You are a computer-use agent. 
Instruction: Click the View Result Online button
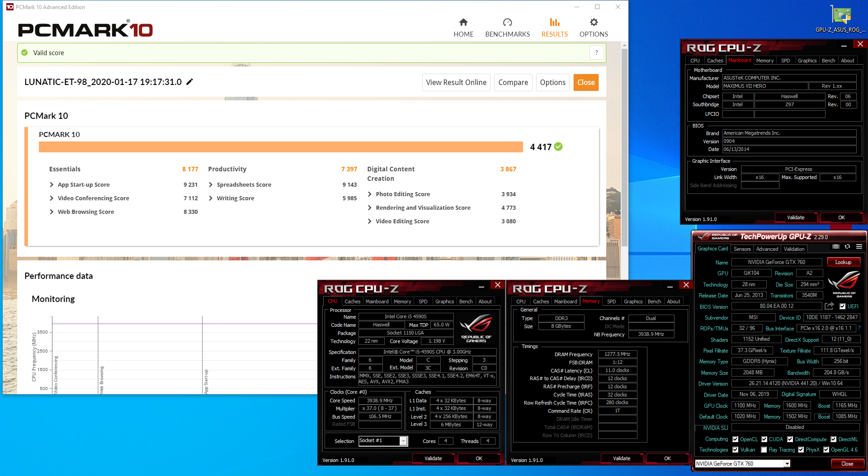(456, 82)
